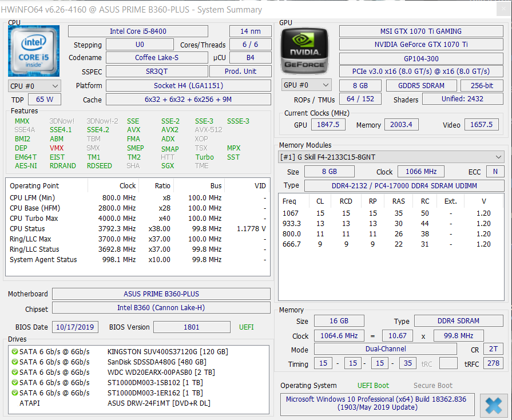
Task: Select the cache 6x32 + 6x32 + 6x256 + 9M value
Action: (x=188, y=100)
